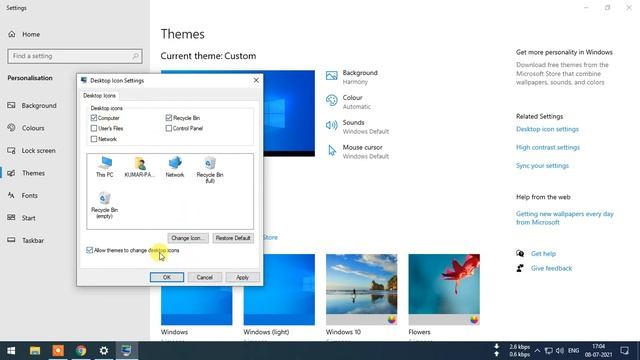This screenshot has height=360, width=640.
Task: Show hidden system tray icons
Action: pos(537,351)
